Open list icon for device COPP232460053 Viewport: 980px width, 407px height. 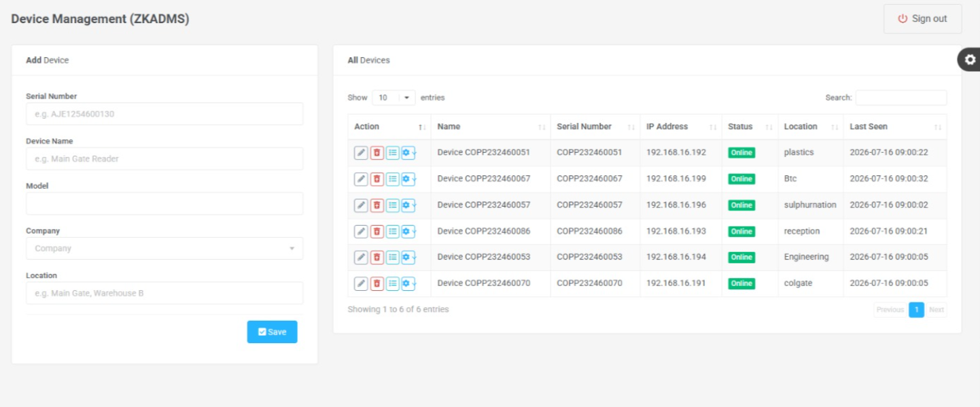click(x=393, y=257)
